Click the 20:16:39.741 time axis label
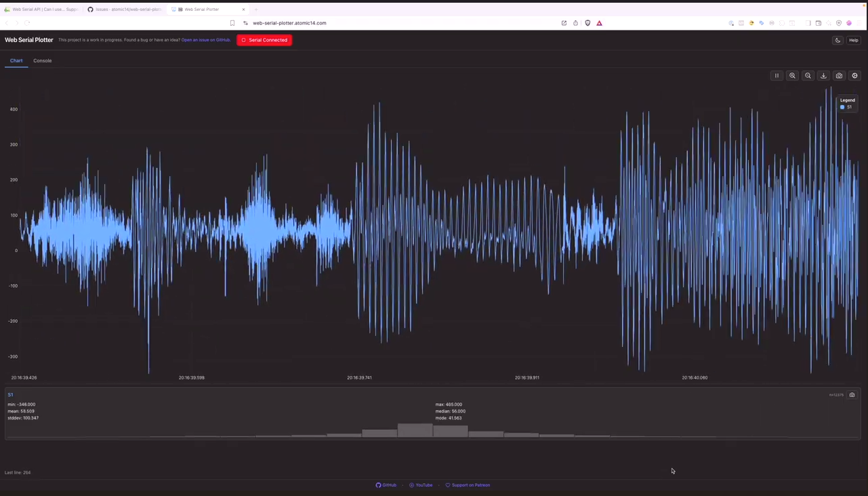 click(x=359, y=377)
